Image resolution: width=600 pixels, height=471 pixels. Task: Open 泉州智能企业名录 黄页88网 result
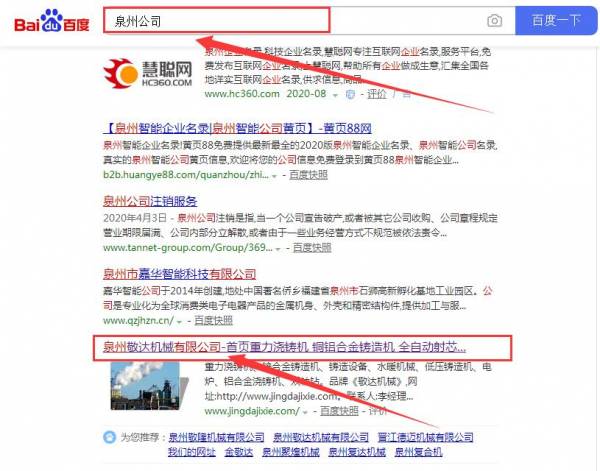[237, 128]
